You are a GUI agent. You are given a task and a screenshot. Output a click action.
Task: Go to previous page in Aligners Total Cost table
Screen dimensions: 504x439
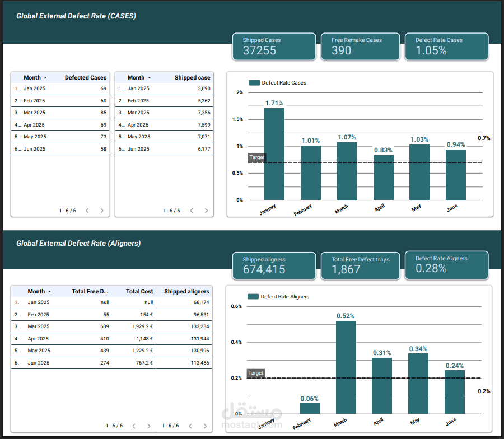tap(134, 426)
